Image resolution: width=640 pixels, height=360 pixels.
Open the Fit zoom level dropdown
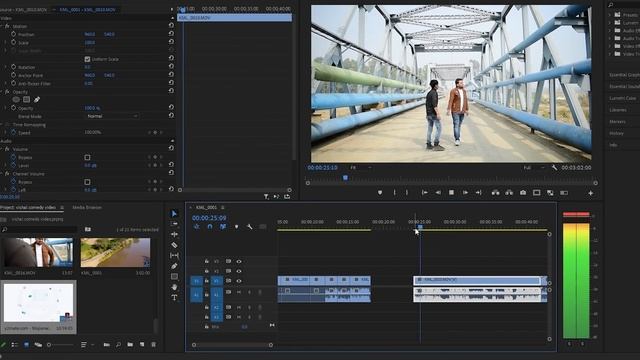point(361,168)
